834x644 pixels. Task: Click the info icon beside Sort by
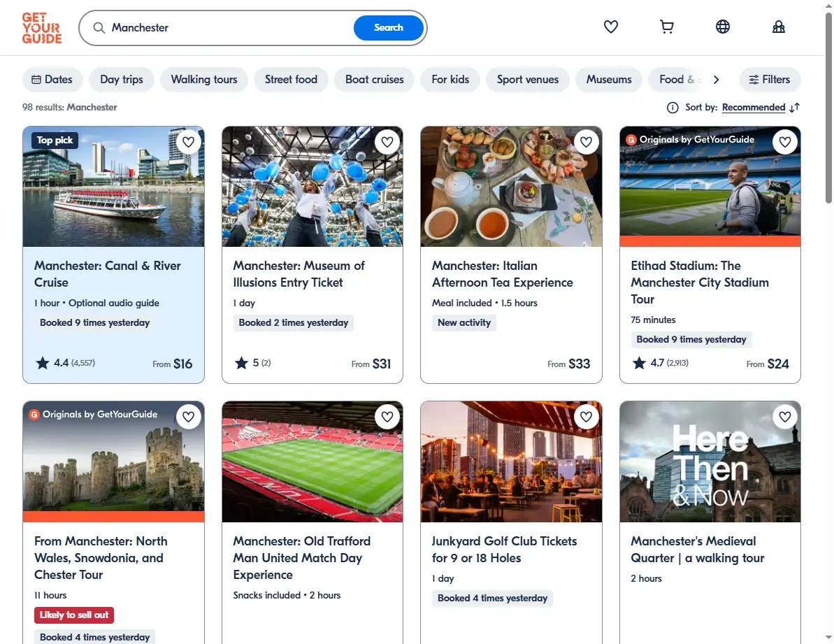click(673, 108)
